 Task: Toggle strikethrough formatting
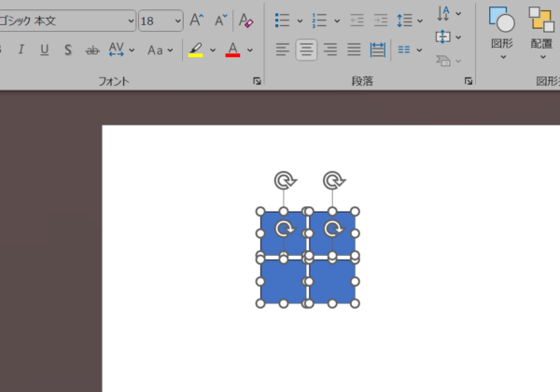(92, 49)
